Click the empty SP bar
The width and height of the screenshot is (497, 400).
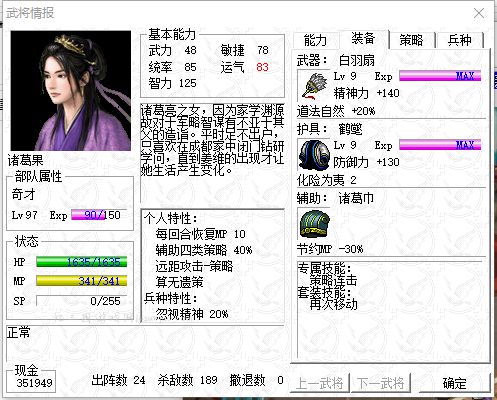coord(81,301)
